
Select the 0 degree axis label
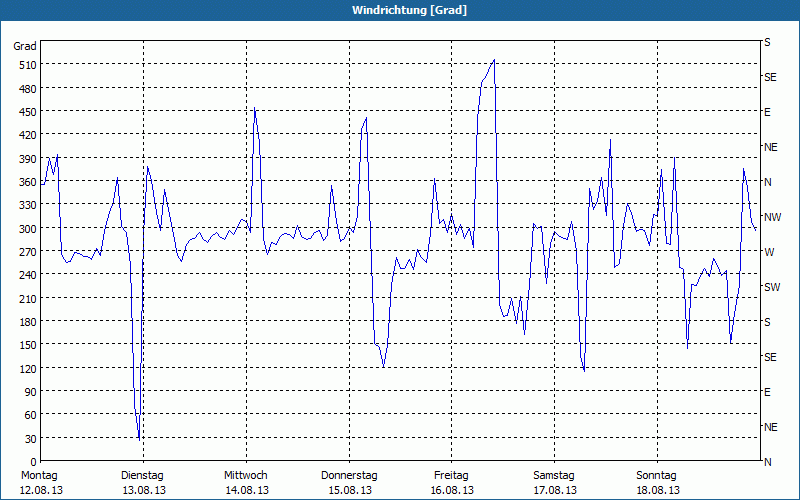(34, 462)
